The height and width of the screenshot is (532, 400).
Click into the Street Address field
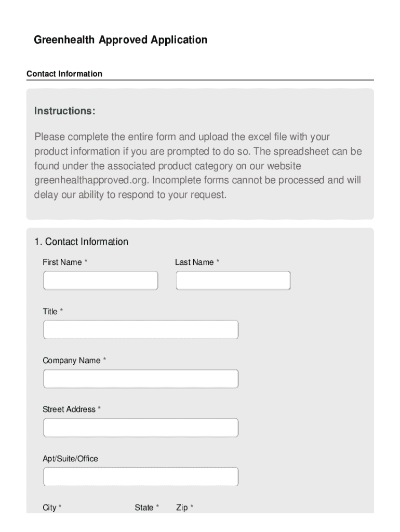140,428
